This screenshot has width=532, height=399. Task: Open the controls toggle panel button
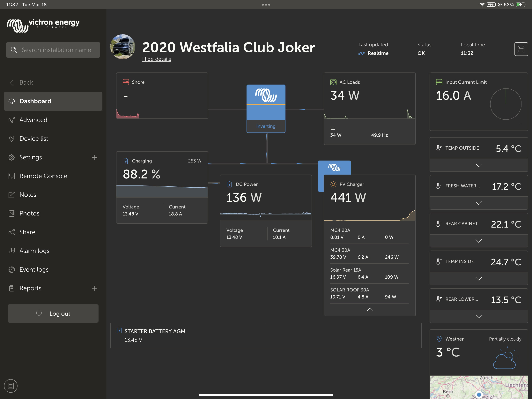pos(521,49)
